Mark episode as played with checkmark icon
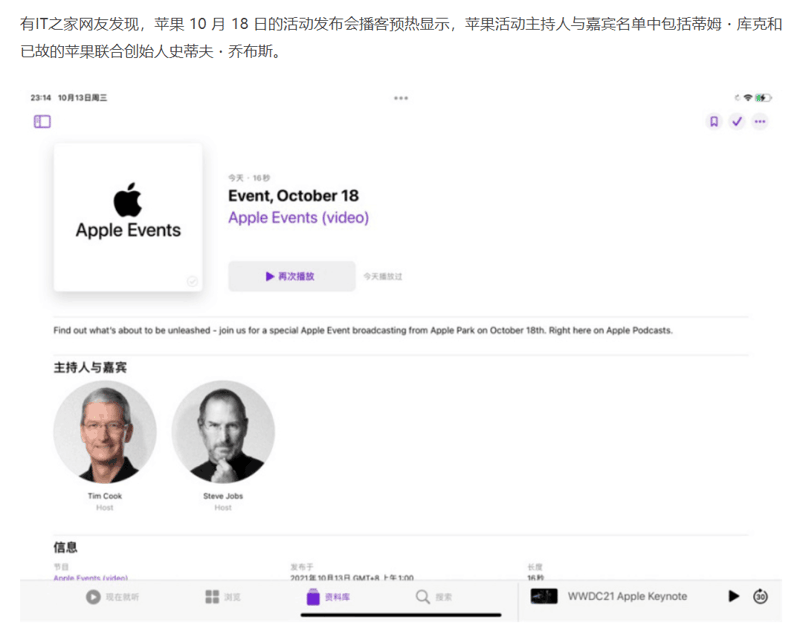 737,121
